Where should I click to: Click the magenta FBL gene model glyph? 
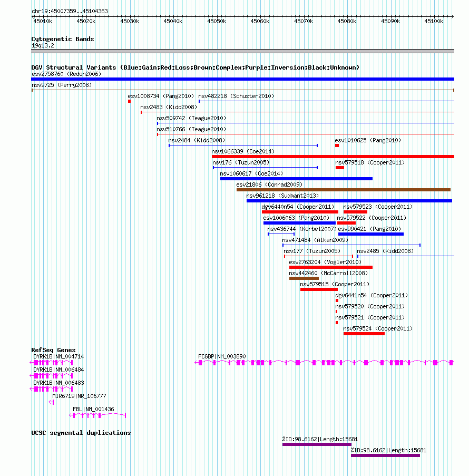97,415
